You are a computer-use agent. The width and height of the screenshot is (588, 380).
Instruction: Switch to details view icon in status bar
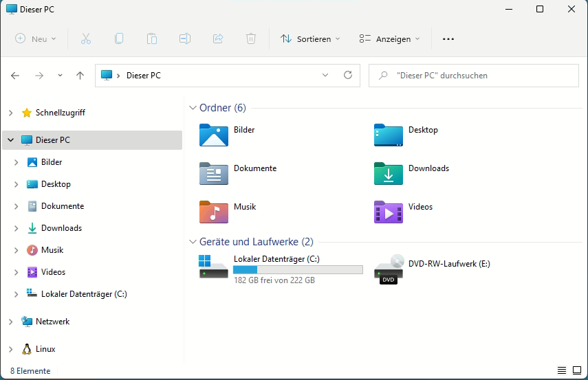[x=562, y=370]
